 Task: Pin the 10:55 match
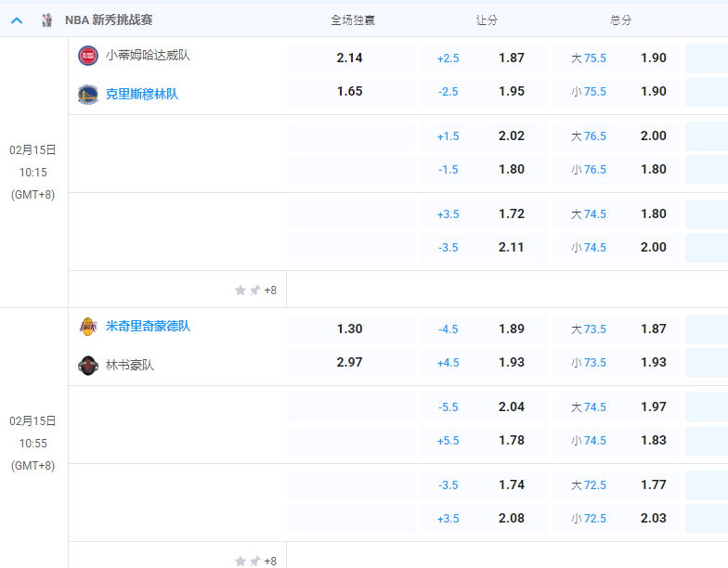point(254,561)
